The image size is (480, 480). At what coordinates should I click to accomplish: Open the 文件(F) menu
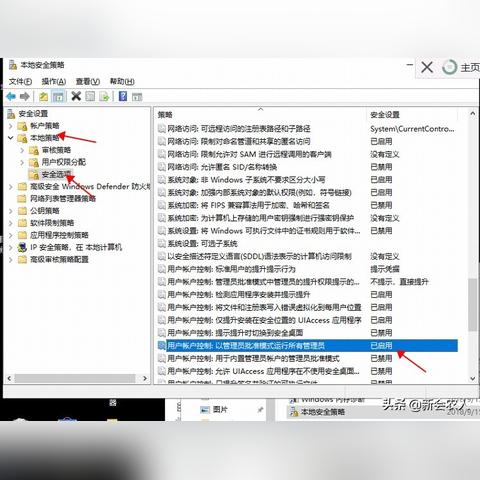coord(20,81)
